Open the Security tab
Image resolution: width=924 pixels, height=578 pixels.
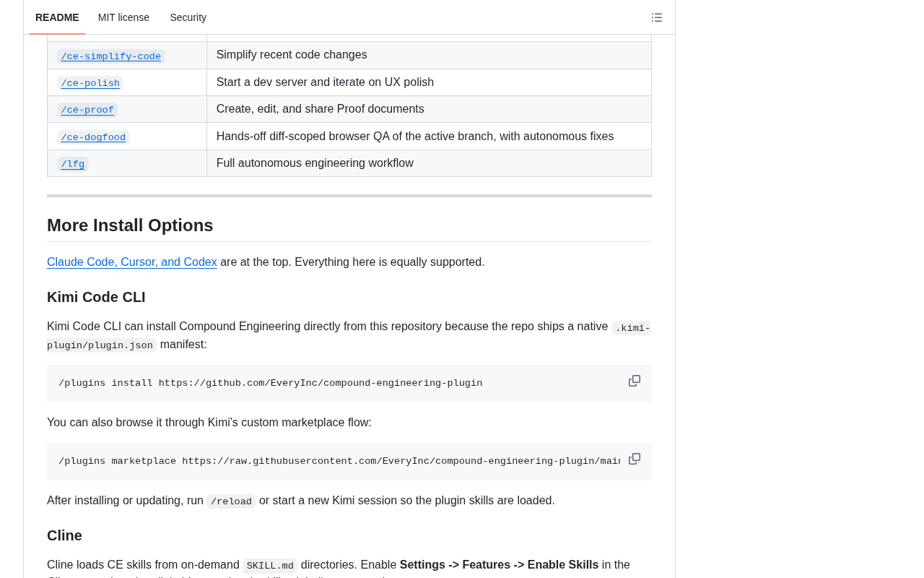[x=188, y=17]
